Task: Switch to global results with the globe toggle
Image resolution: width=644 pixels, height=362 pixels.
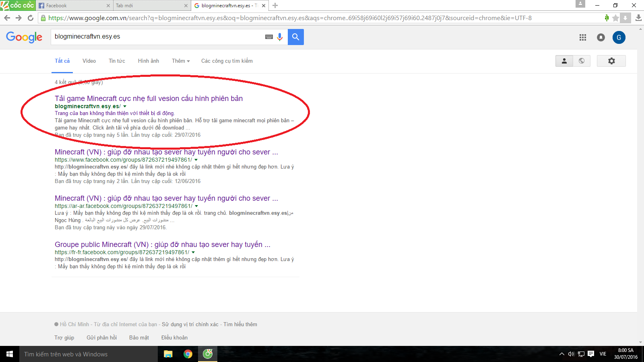Action: click(582, 61)
